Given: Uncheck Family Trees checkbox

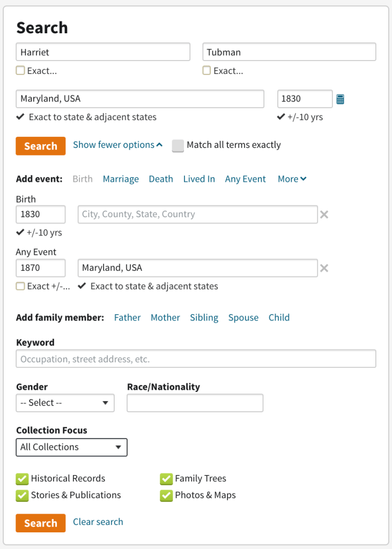Looking at the screenshot, I should point(166,479).
